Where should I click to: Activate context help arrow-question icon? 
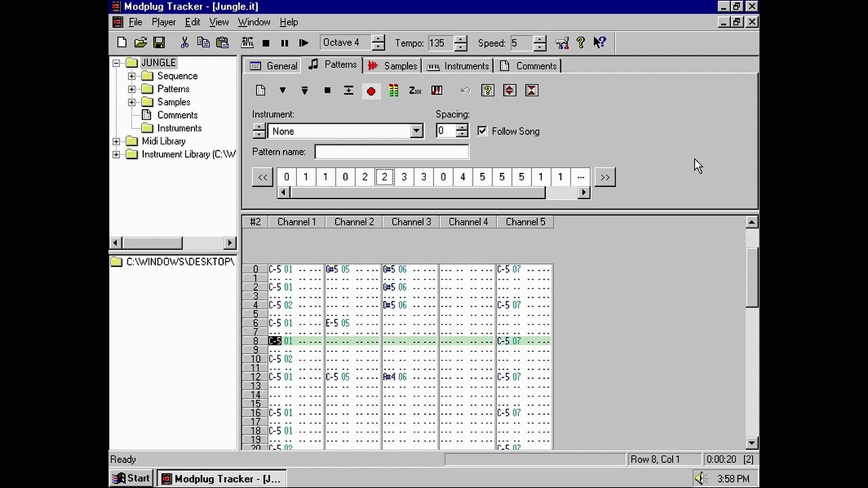(x=599, y=43)
